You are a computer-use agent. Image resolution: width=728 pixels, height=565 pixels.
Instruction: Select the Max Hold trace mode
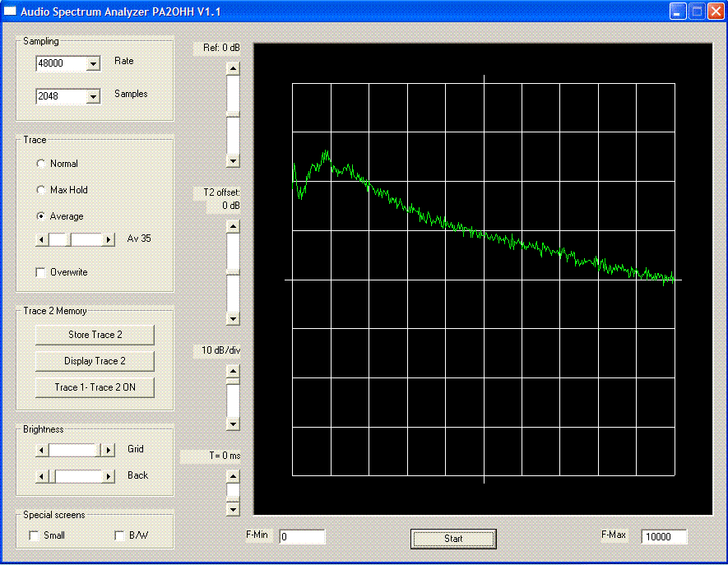41,190
